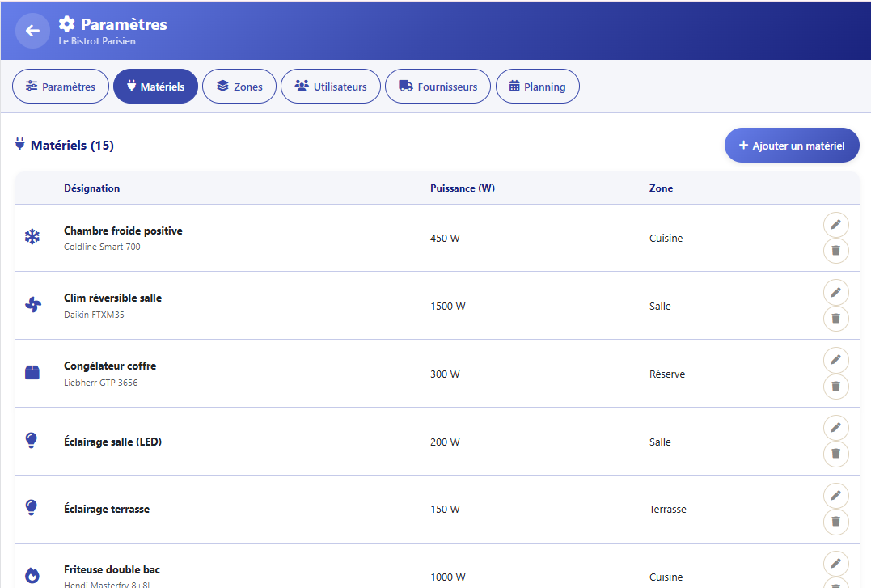Open edit for Éclairage terrasse
Image resolution: width=871 pixels, height=588 pixels.
pyautogui.click(x=835, y=496)
